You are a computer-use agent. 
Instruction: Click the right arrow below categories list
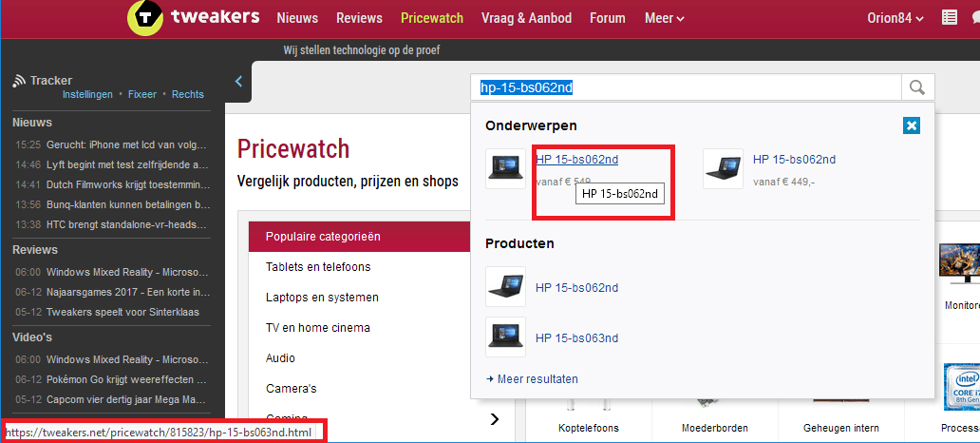495,419
